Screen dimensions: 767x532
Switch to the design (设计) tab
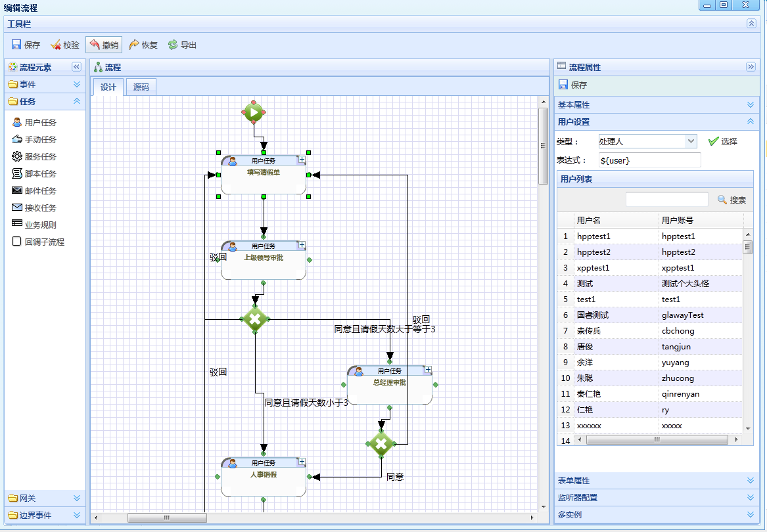point(108,87)
